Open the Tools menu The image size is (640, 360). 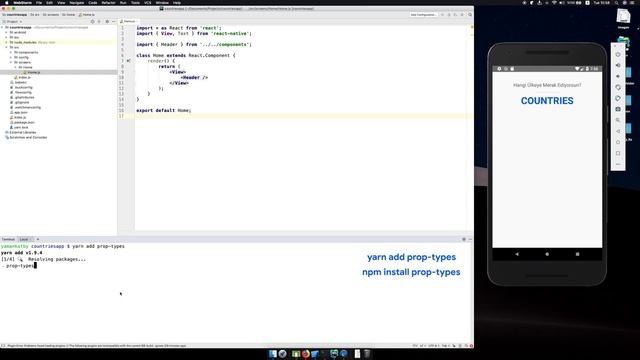tap(135, 2)
